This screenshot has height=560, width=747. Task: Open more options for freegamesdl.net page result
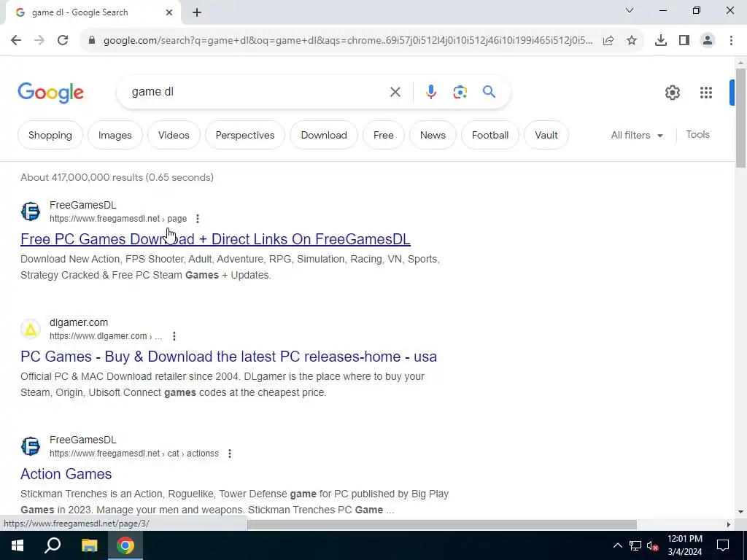coord(198,219)
